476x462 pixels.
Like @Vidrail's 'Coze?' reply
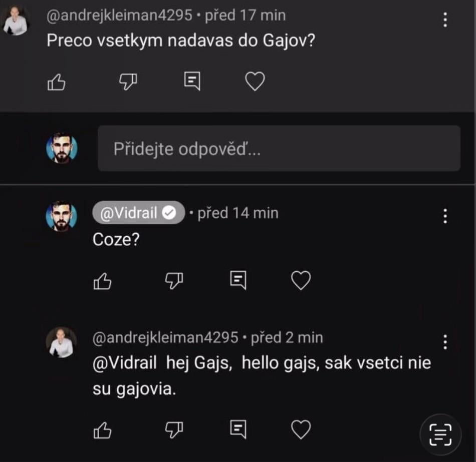pos(103,280)
